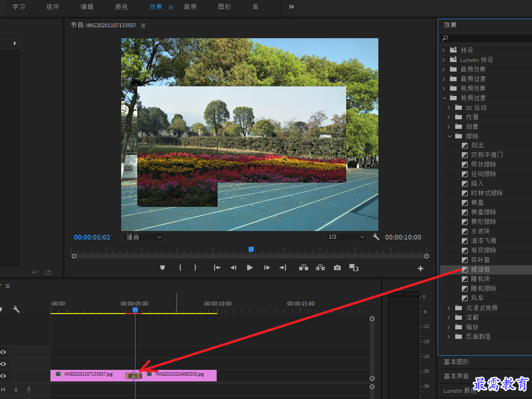Toggle middle video track eye visibility
The image size is (532, 399).
coord(3,364)
